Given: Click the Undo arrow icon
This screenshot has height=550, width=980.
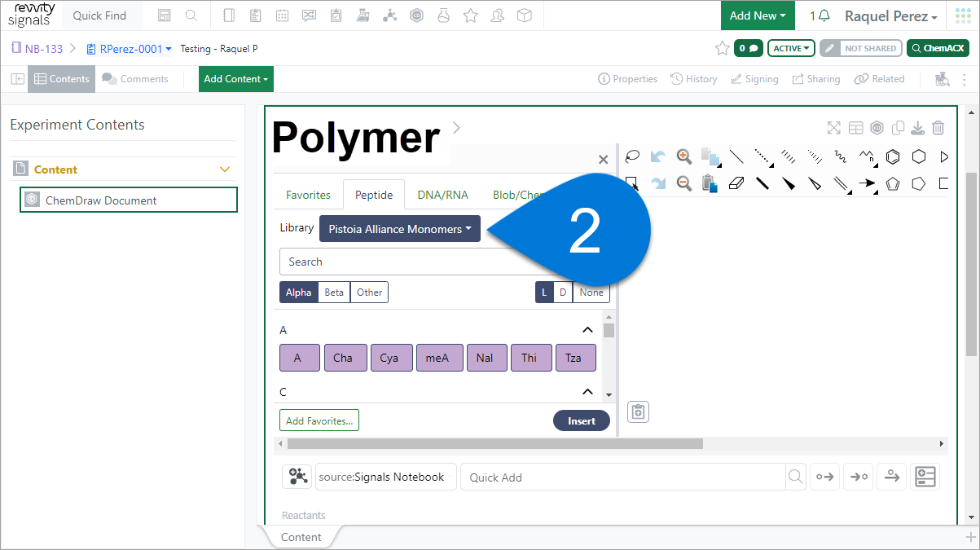Looking at the screenshot, I should tap(658, 156).
